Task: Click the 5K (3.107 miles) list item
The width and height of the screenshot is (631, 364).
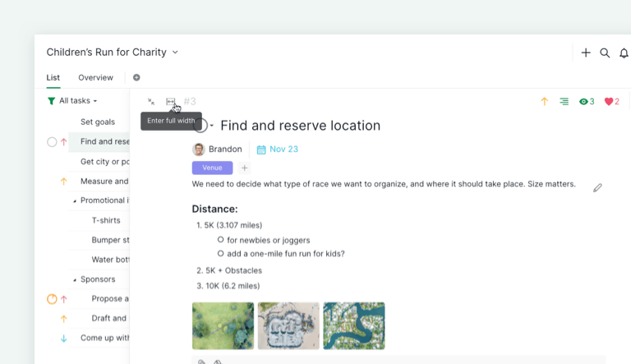Action: [x=233, y=225]
